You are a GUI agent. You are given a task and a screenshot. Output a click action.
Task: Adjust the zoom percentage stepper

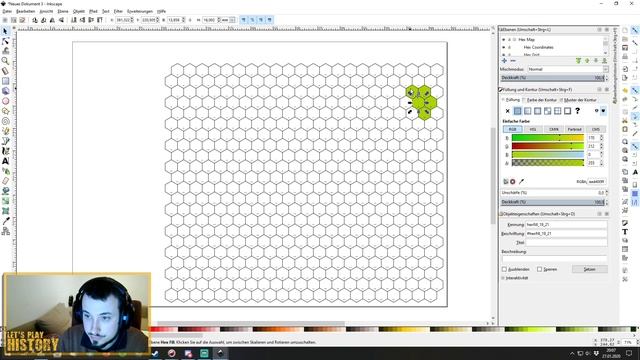click(637, 342)
